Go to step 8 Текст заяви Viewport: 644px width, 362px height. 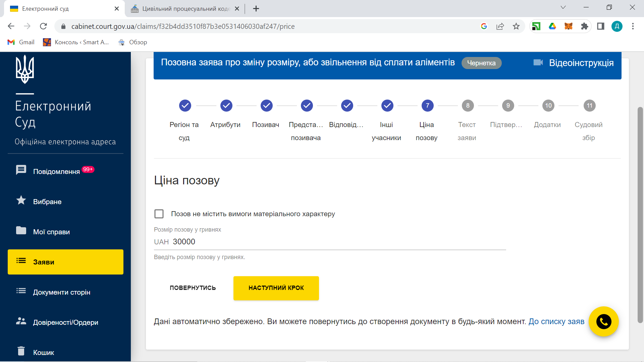468,106
